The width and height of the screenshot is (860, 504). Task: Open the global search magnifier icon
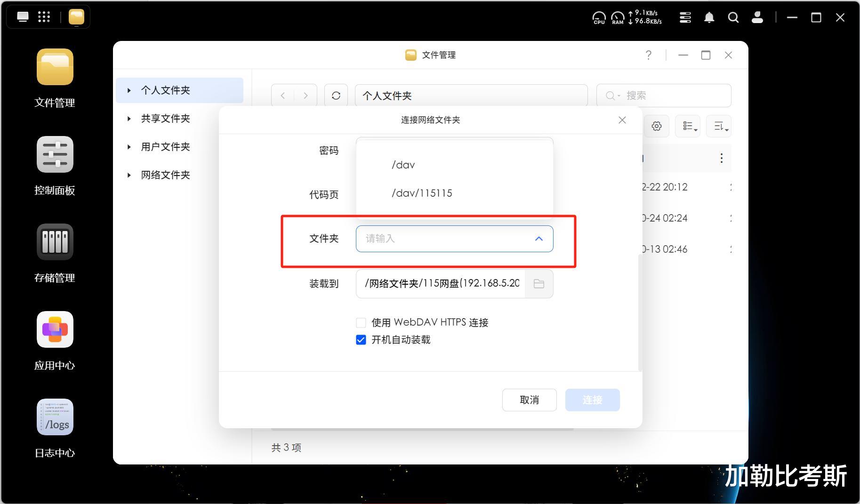[x=733, y=17]
